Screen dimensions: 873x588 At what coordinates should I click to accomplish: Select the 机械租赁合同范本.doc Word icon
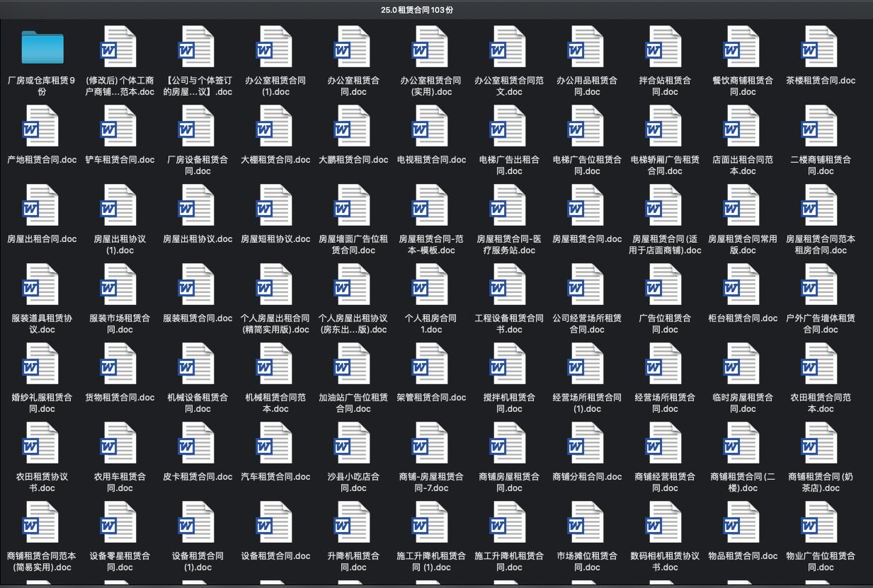275,364
